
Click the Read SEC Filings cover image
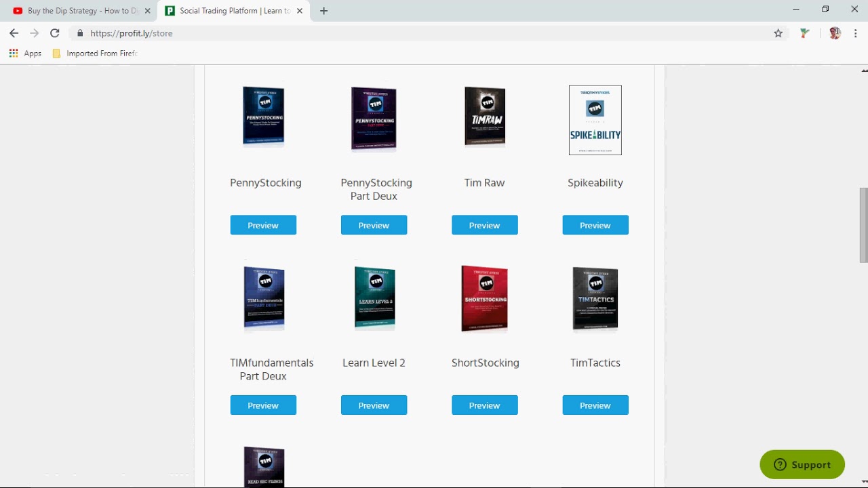264,467
